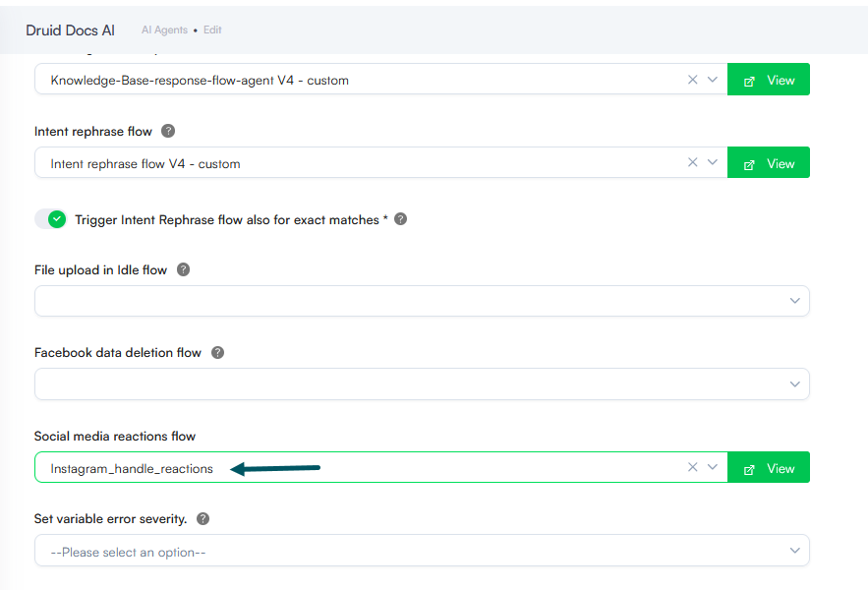Expand the Intent rephrase flow dropdown arrow
Image resolution: width=868 pixels, height=590 pixels.
713,162
